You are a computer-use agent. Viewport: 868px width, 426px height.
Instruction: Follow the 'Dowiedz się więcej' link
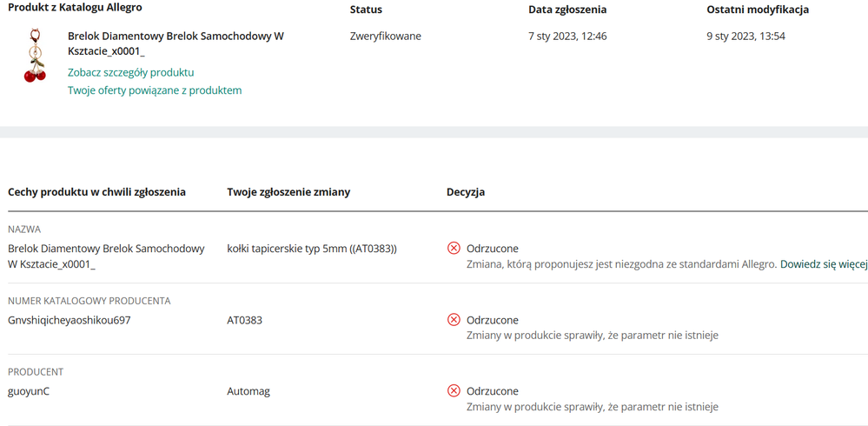823,263
